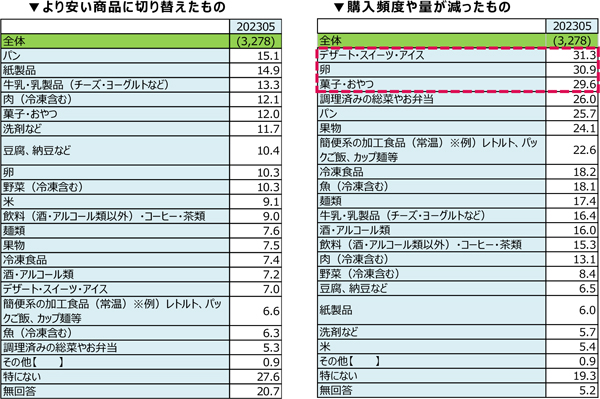Select the value 30.9 for 卵
The width and height of the screenshot is (600, 399).
(584, 70)
